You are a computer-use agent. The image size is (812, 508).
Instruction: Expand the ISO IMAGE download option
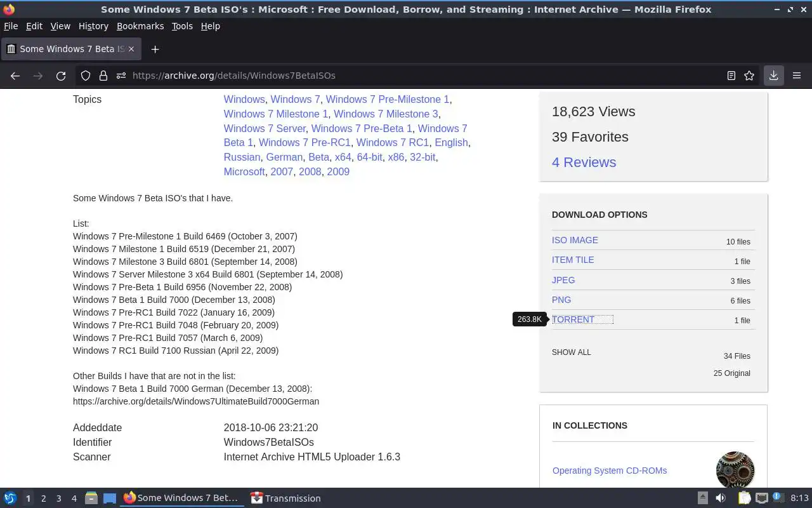[575, 240]
